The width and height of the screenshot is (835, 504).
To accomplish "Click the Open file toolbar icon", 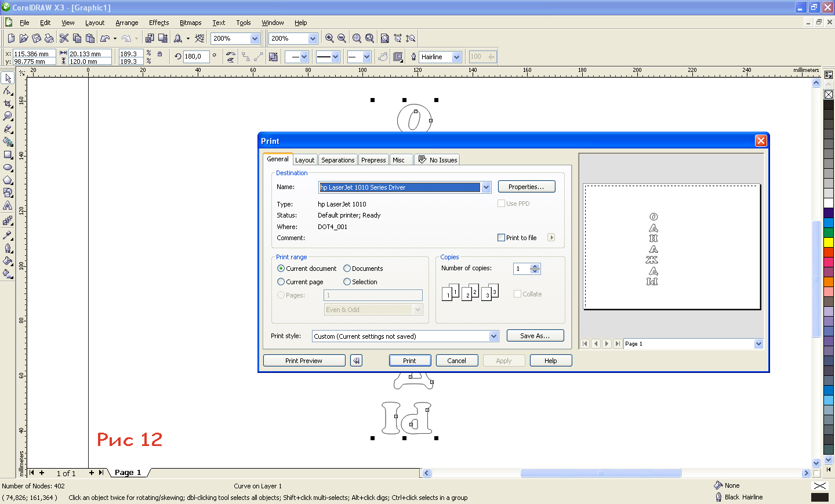I will (x=24, y=38).
